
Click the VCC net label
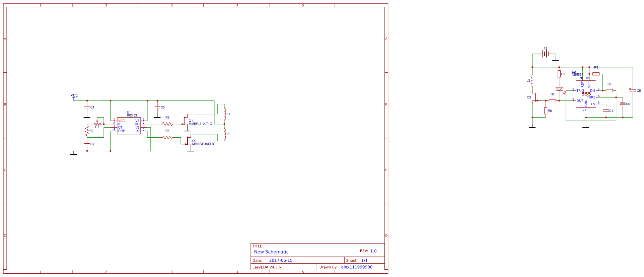[x=74, y=95]
